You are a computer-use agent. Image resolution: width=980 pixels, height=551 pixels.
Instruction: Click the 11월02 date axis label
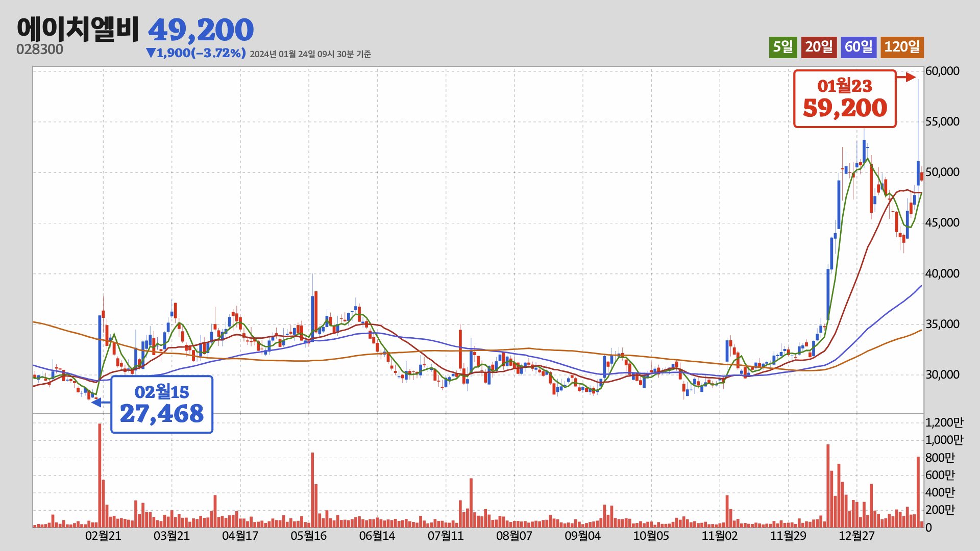[x=720, y=536]
